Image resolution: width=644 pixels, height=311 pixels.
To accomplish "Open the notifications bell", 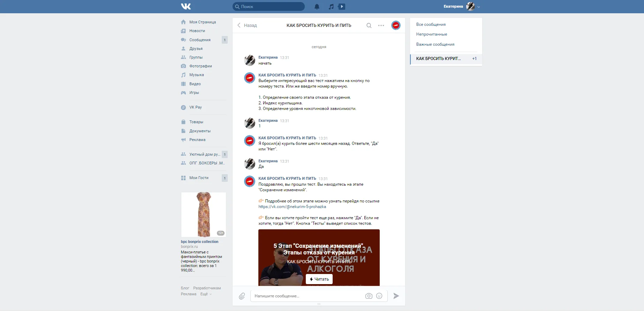I will pyautogui.click(x=317, y=7).
